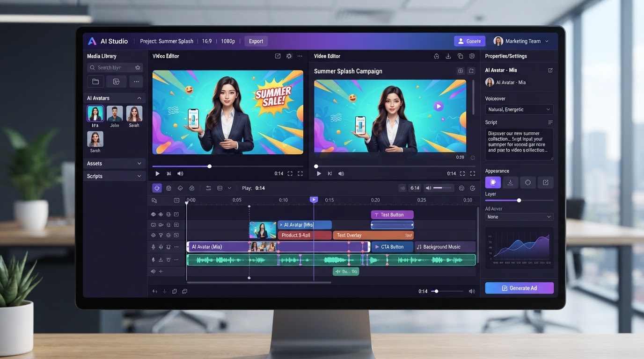Click the media library filter gear next to search
644x359 pixels.
tap(138, 67)
